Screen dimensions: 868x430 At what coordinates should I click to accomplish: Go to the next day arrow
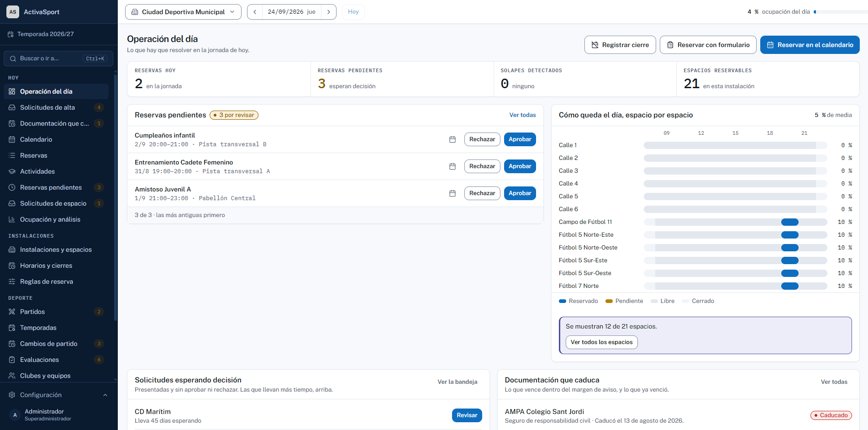(329, 12)
